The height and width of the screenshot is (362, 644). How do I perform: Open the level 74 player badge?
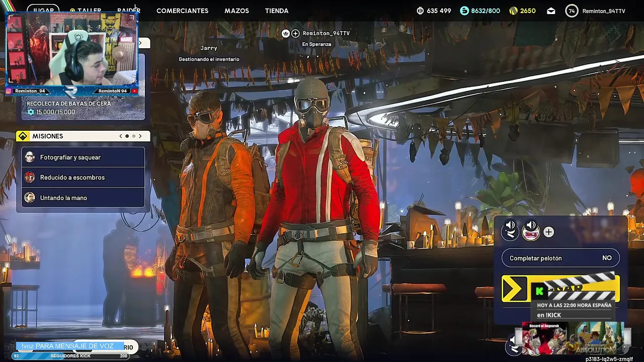click(x=572, y=11)
